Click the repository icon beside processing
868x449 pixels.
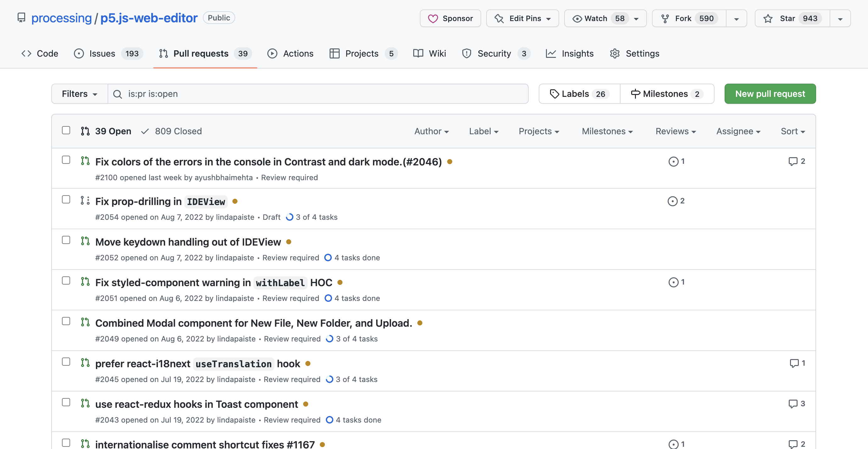[x=21, y=18]
